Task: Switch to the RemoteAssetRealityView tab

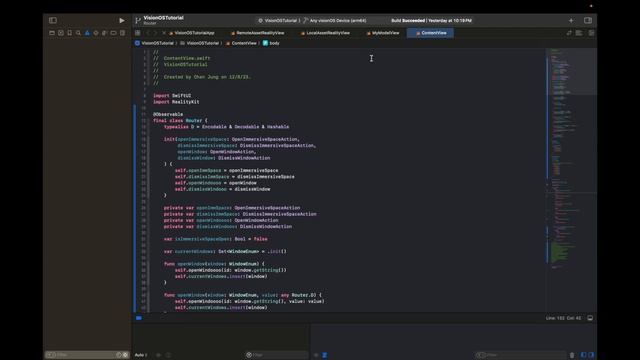Action: tap(258, 33)
